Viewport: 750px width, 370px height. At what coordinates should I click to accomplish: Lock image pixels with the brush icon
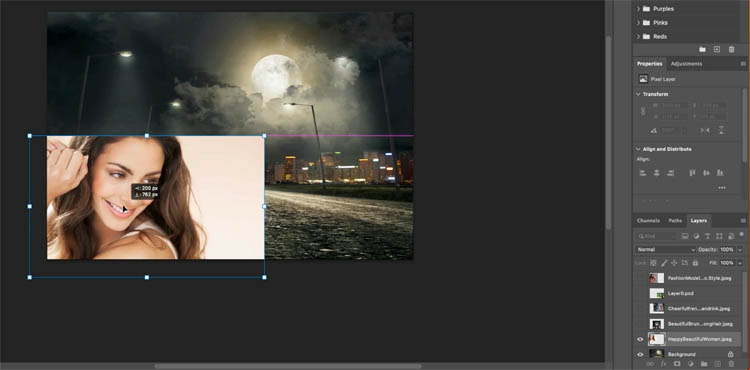(664, 263)
